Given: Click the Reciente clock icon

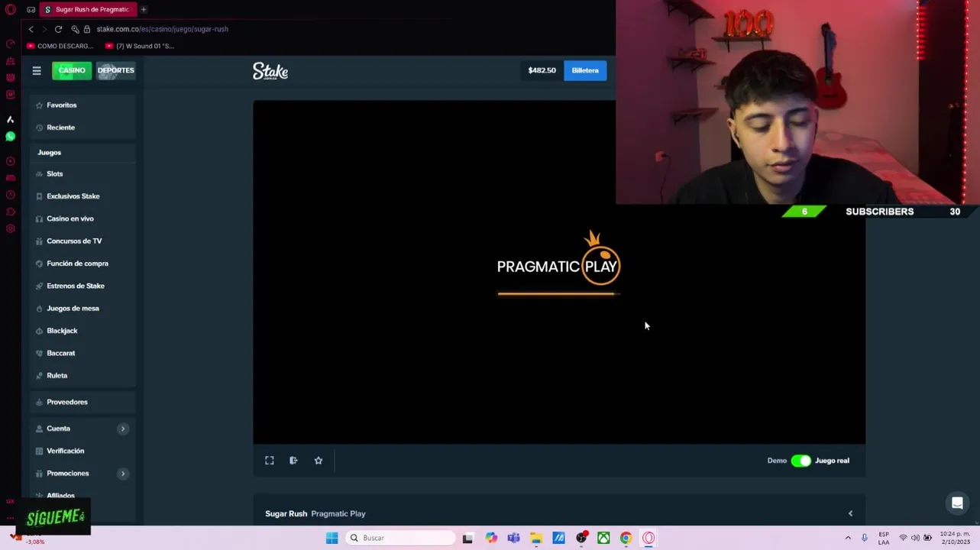Looking at the screenshot, I should coord(39,128).
